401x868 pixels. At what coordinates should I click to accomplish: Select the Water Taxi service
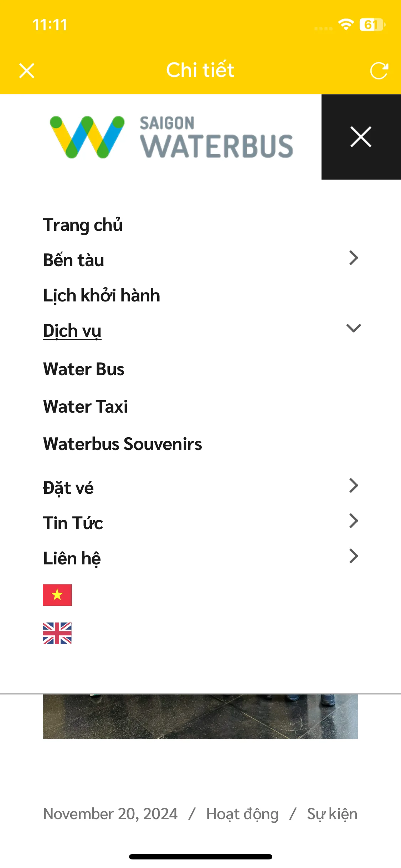point(86,407)
